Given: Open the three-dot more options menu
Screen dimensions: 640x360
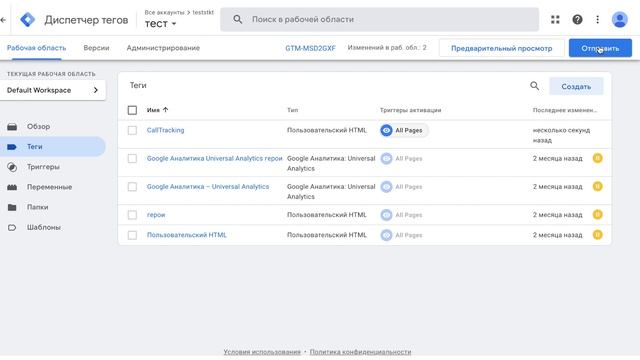Looking at the screenshot, I should click(598, 19).
